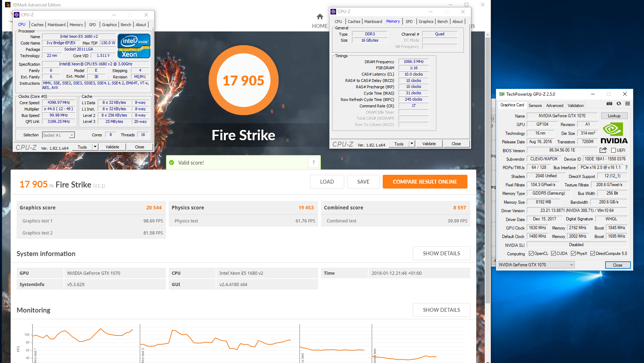This screenshot has height=363, width=644.
Task: Click the HOME house icon in 3DMark
Action: coord(320,17)
